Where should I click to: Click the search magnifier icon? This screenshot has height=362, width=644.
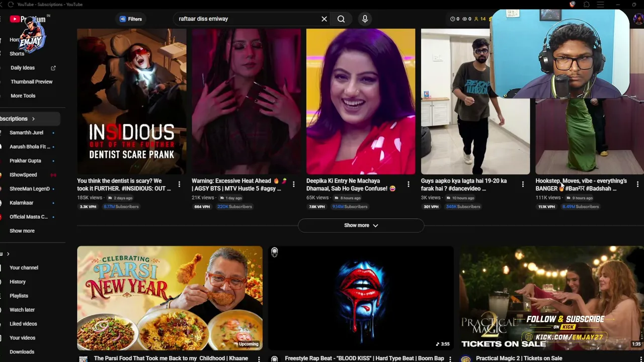click(341, 19)
